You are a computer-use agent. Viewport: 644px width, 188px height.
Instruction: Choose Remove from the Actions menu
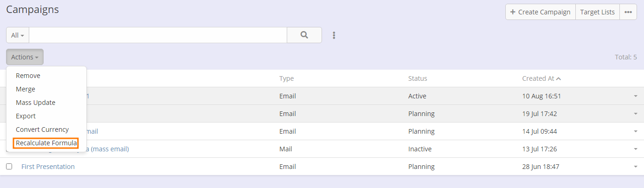[x=28, y=76]
